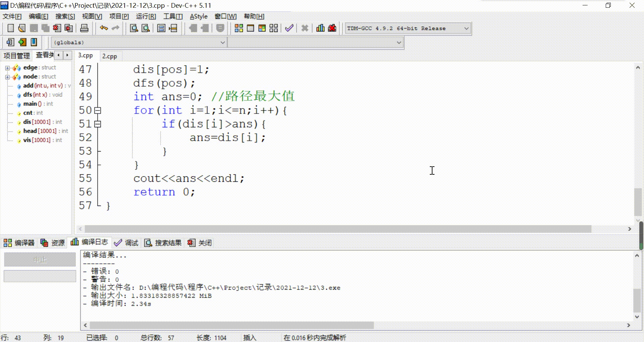Viewport: 644px width, 342px height.
Task: Run the program using the window icon
Action: (250, 28)
